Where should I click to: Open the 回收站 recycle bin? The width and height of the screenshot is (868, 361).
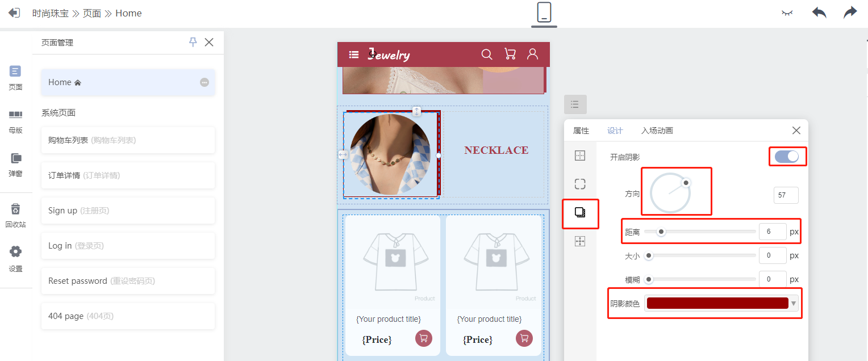(15, 215)
